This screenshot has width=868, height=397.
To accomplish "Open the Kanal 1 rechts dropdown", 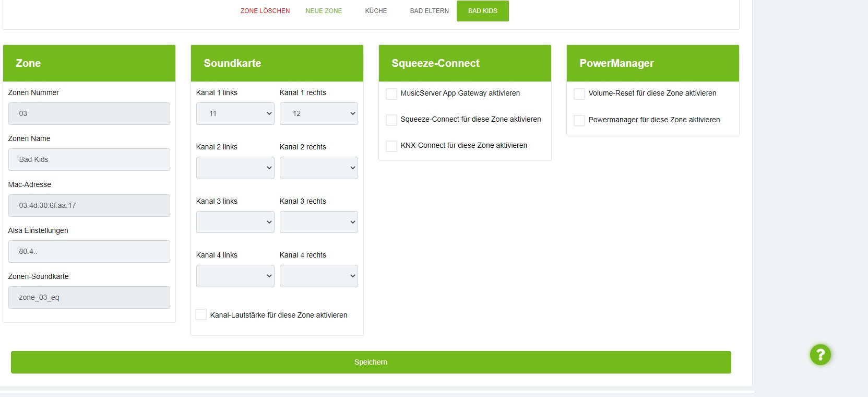I will click(x=319, y=113).
